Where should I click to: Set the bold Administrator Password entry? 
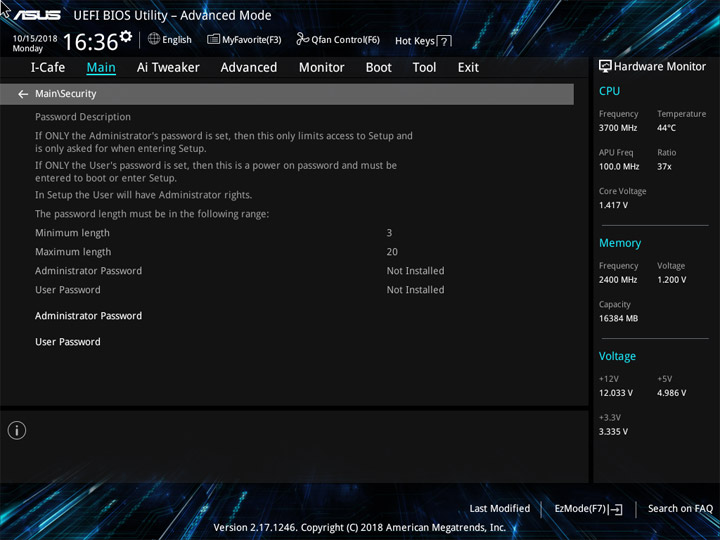click(89, 316)
